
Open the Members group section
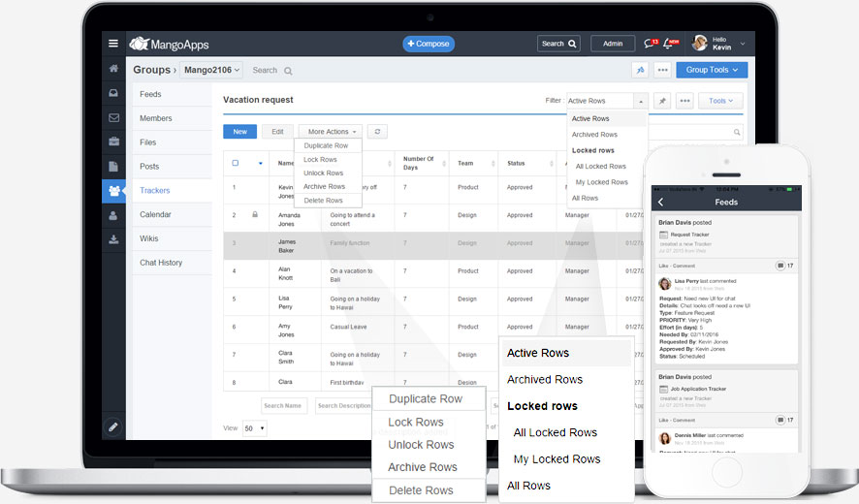172,118
